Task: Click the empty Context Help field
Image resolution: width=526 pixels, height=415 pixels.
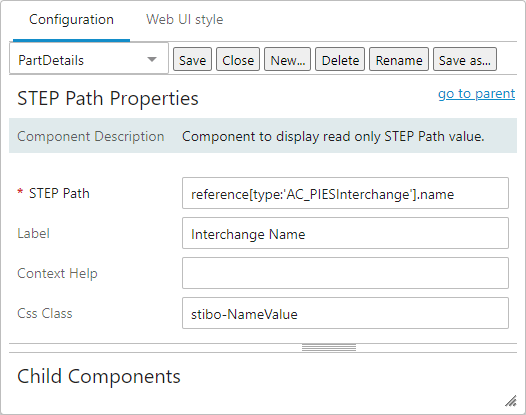Action: pos(345,273)
